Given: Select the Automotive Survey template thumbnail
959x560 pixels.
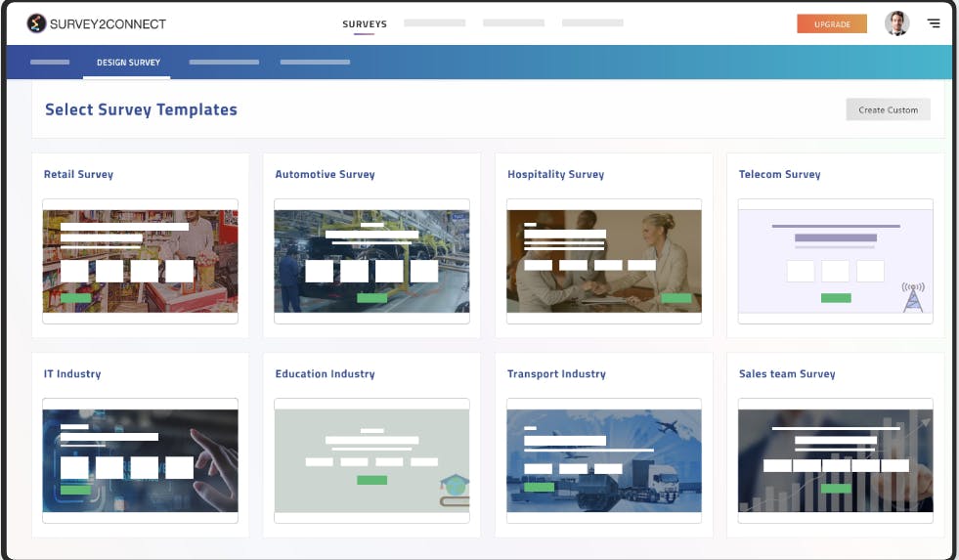Looking at the screenshot, I should (x=371, y=261).
